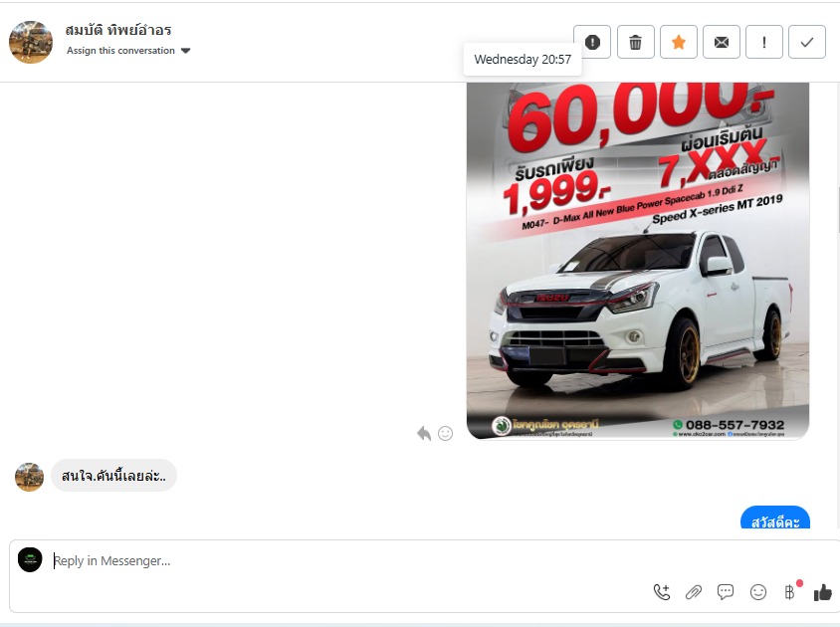Attach a file with paperclip icon
840x627 pixels.
pos(694,592)
